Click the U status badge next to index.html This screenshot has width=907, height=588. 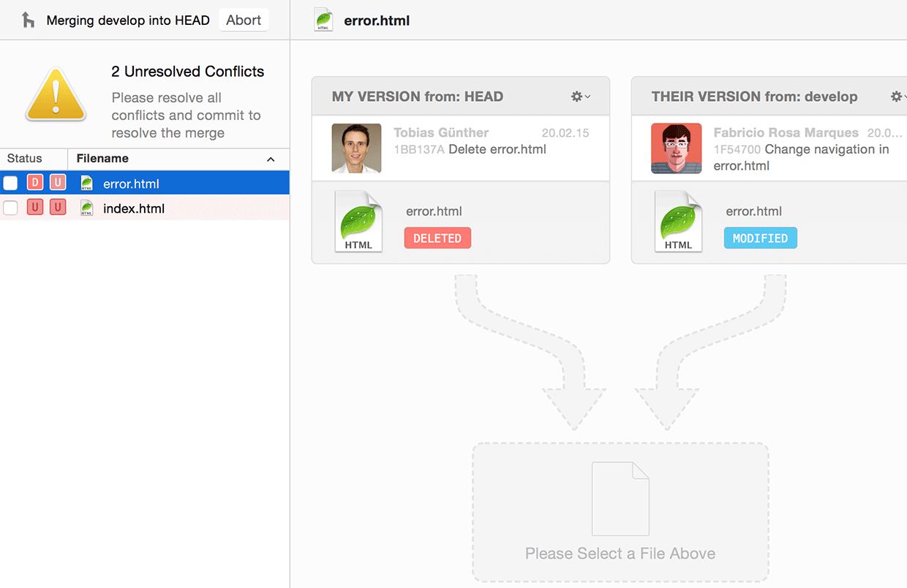click(34, 207)
